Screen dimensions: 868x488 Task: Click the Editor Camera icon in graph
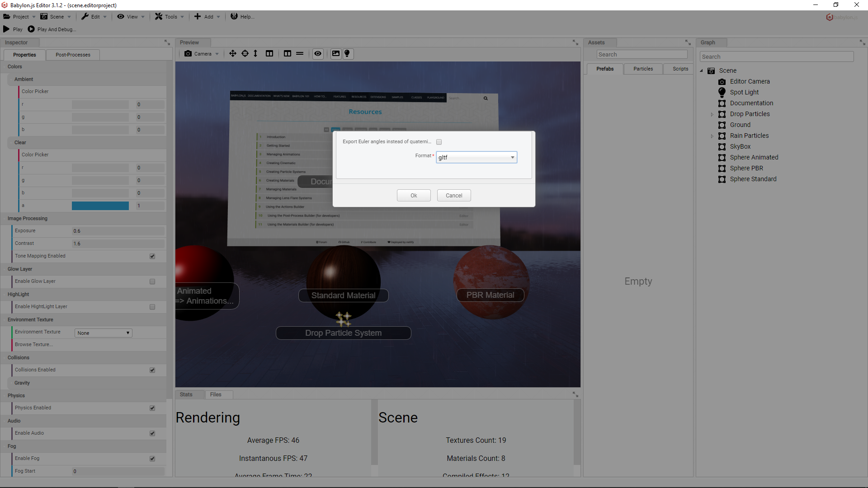[x=722, y=82]
